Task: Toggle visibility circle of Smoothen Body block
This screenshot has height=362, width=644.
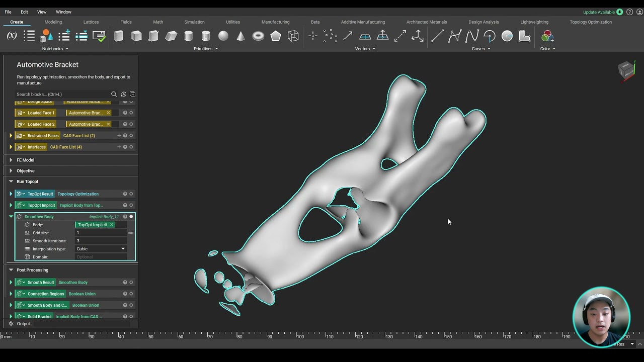Action: coord(131,217)
